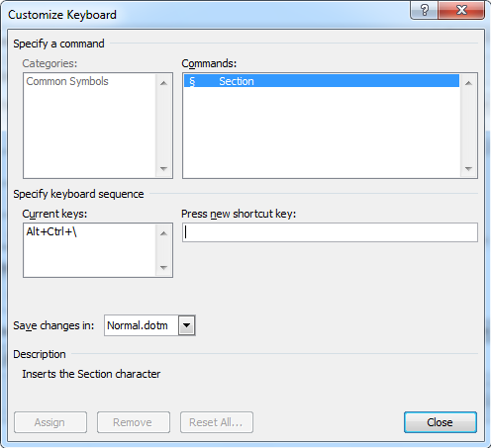Click the Help question mark icon
The image size is (491, 448).
coord(424,10)
